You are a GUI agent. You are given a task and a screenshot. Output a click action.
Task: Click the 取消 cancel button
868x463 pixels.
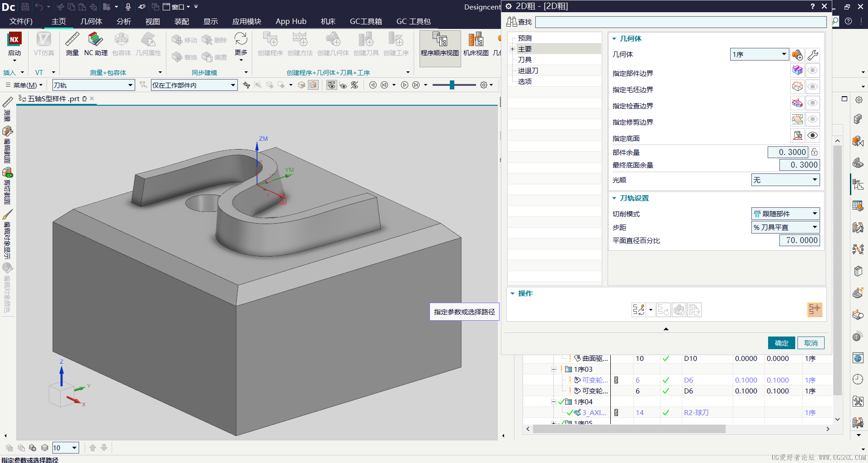(811, 343)
